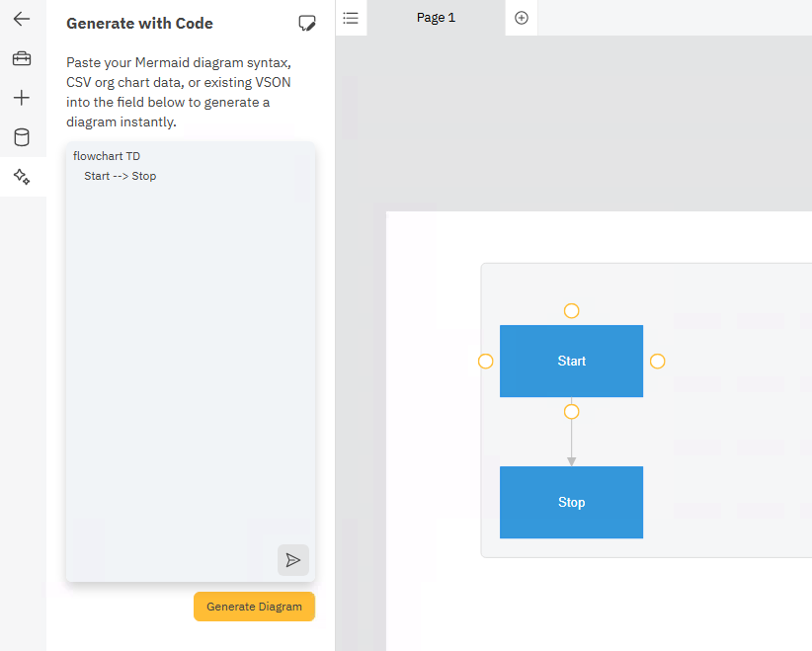Select the sparkle generate icon in the sidebar
The image size is (812, 651).
pyautogui.click(x=22, y=177)
